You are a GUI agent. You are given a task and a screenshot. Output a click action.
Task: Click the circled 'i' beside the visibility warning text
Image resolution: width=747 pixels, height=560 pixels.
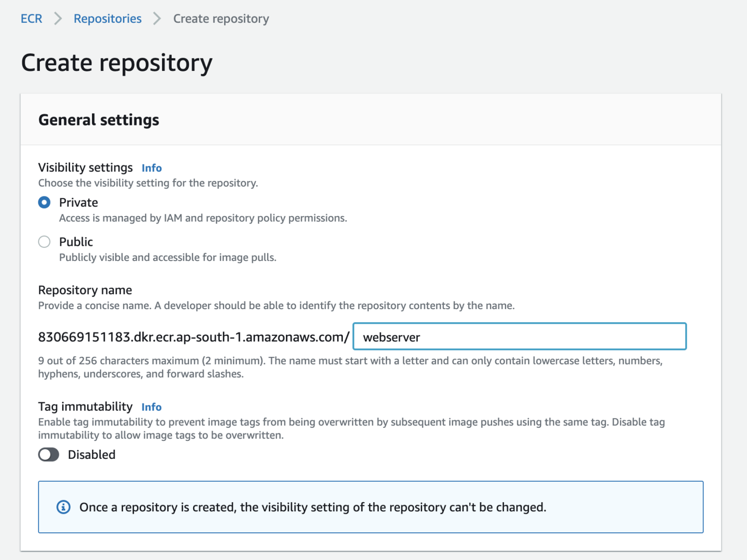pyautogui.click(x=63, y=507)
